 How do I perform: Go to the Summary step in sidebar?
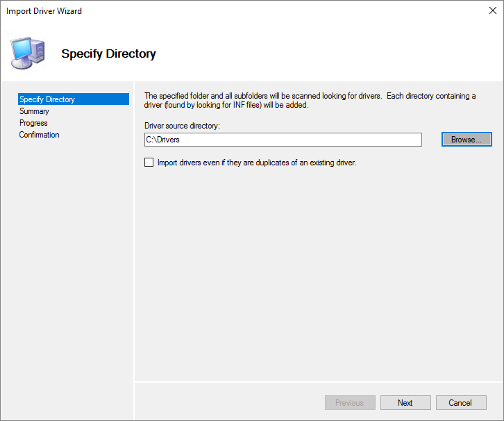[34, 111]
